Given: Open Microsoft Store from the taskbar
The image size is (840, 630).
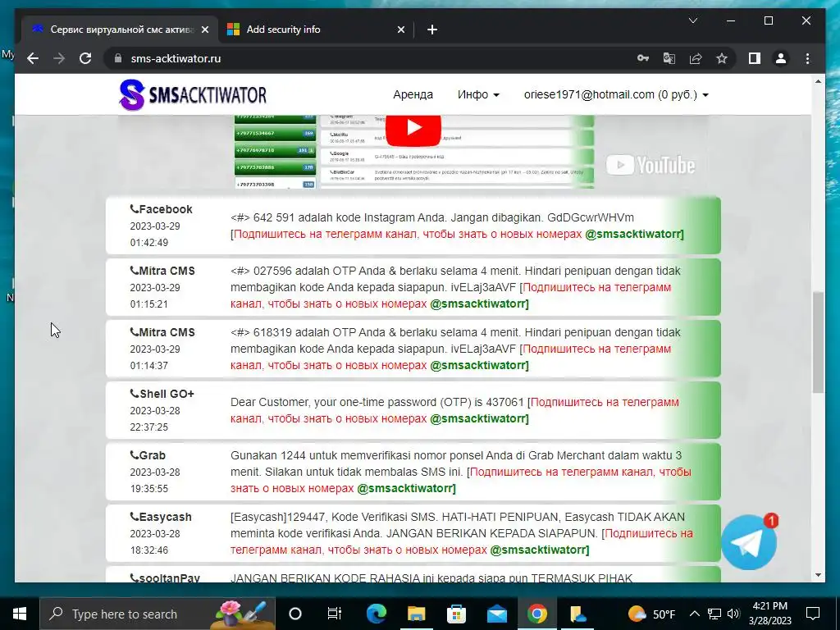Looking at the screenshot, I should coord(456,614).
